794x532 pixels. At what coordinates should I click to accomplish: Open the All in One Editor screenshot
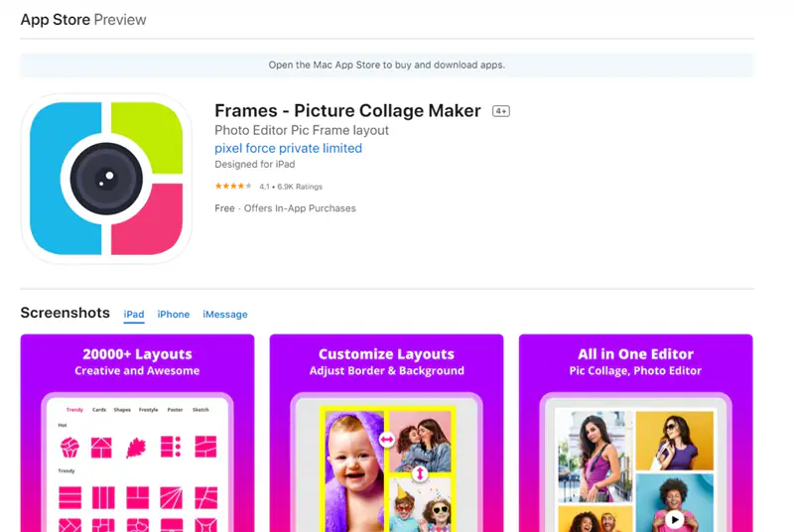[635, 433]
